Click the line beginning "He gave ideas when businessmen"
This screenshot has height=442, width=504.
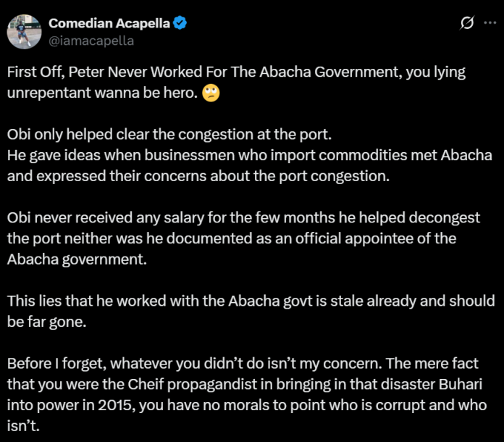(249, 155)
